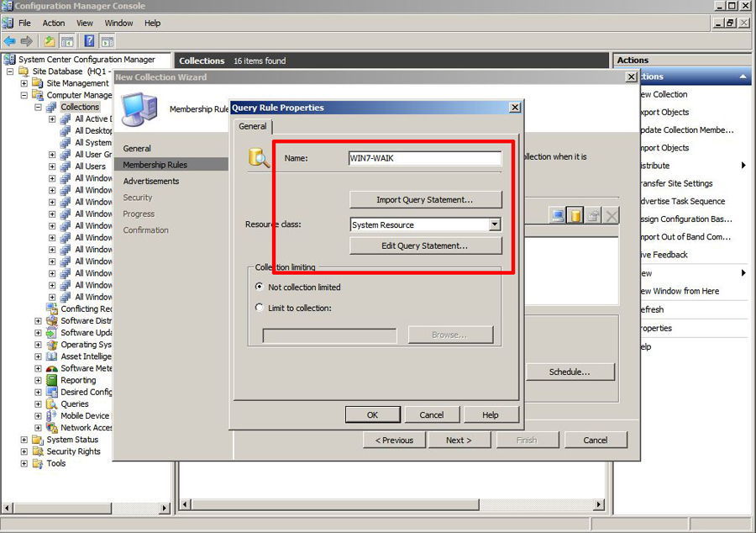The height and width of the screenshot is (533, 756).
Task: Select General step in wizard sidebar
Action: pos(137,149)
